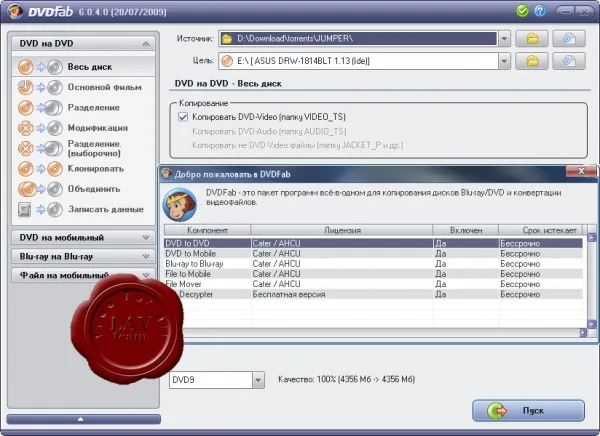The width and height of the screenshot is (600, 436).
Task: Open the Цель drive dropdown
Action: pos(504,61)
